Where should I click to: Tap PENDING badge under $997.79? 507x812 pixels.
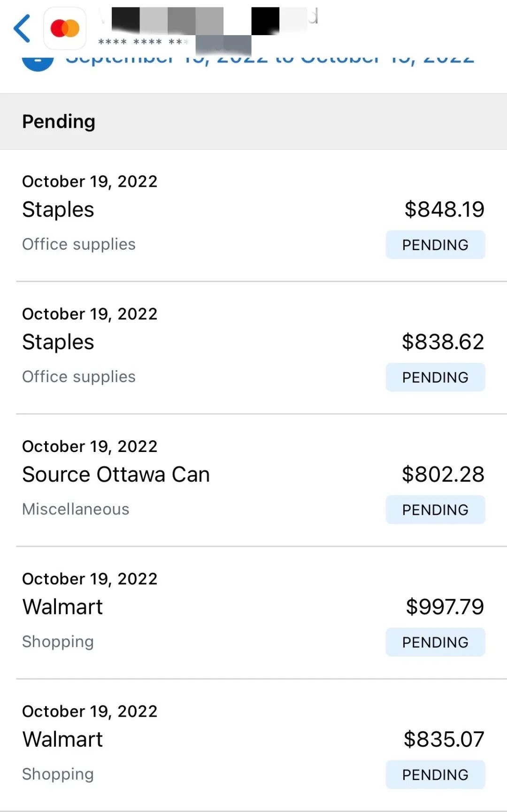(435, 642)
